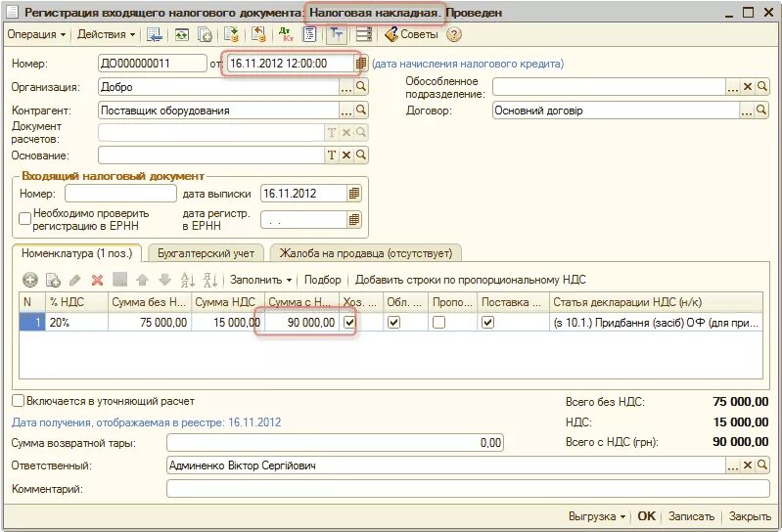Add a new row in Номенклатура table
The width and height of the screenshot is (782, 532).
30,280
